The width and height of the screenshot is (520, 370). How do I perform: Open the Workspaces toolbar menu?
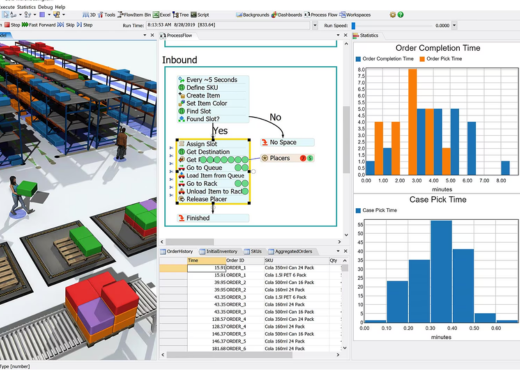coord(355,15)
